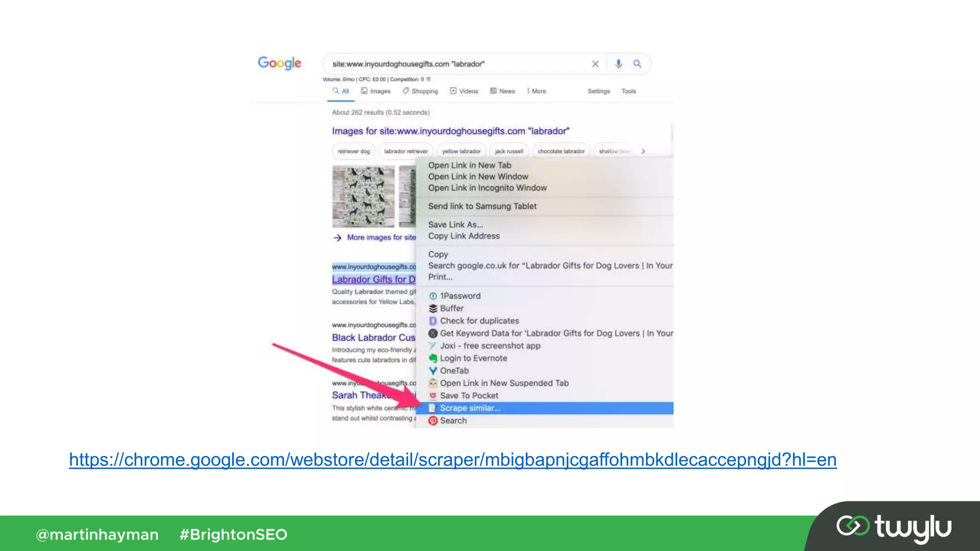Switch to the Shopping tab
Viewport: 980px width, 551px height.
420,91
